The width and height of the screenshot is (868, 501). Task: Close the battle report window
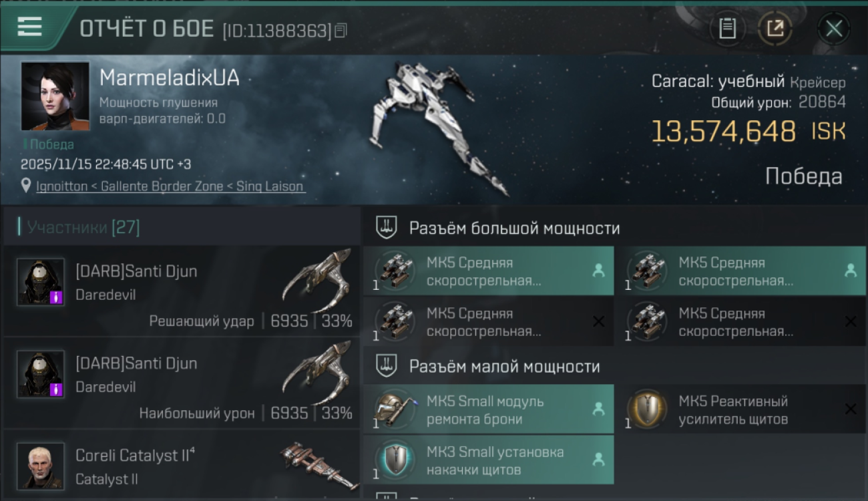pyautogui.click(x=833, y=29)
